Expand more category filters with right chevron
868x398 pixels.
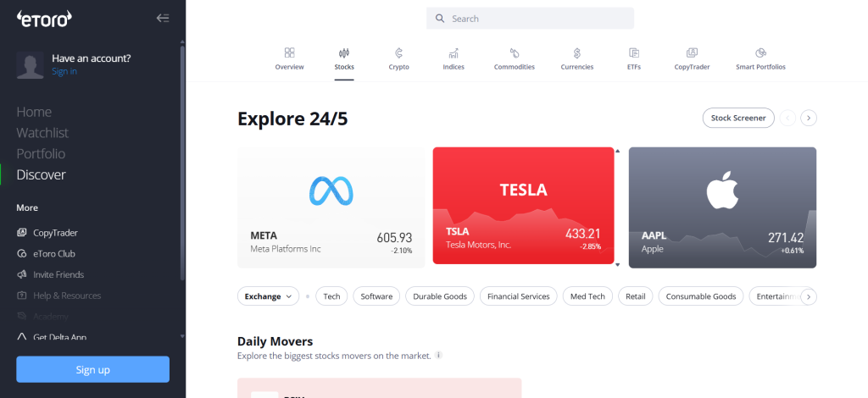(x=808, y=297)
